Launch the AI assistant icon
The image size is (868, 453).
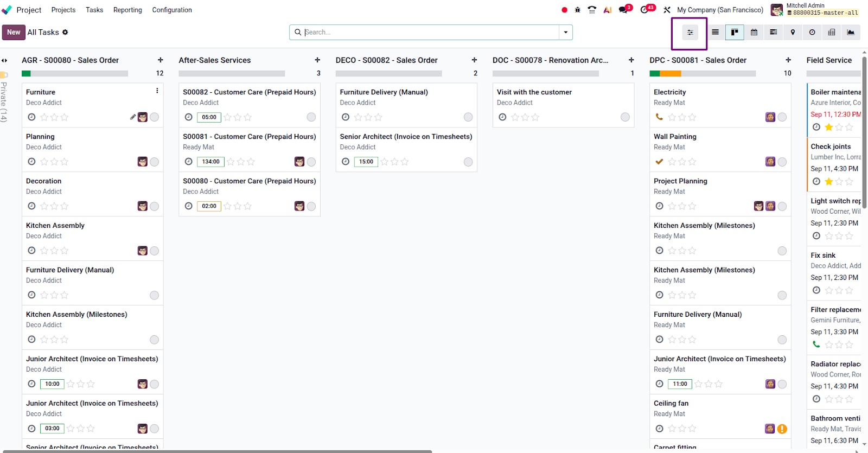(x=608, y=10)
